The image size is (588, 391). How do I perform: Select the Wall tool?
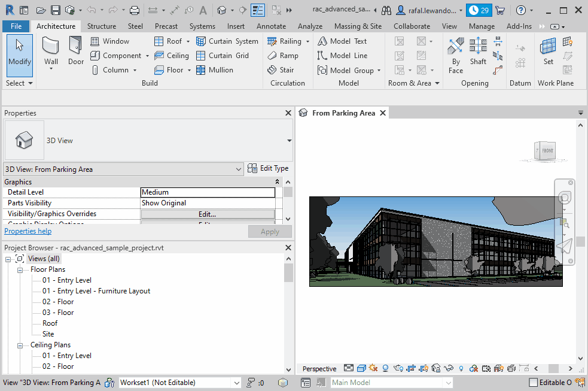tap(51, 51)
